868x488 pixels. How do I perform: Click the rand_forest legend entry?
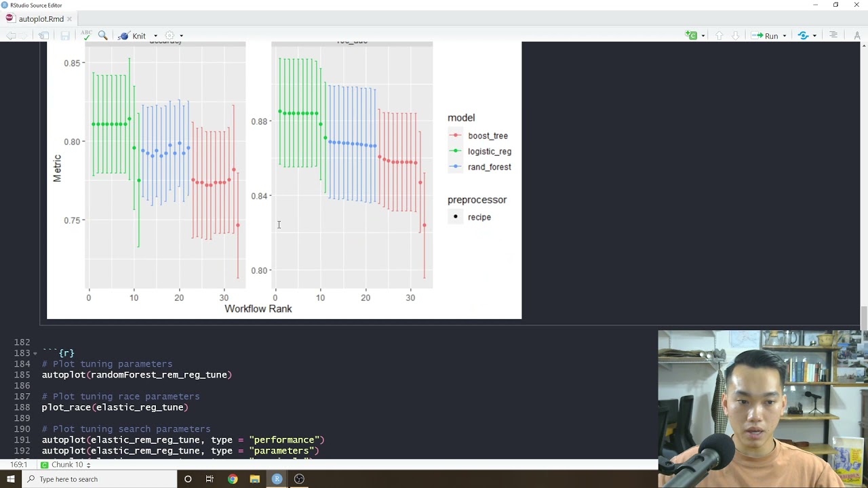(x=480, y=167)
